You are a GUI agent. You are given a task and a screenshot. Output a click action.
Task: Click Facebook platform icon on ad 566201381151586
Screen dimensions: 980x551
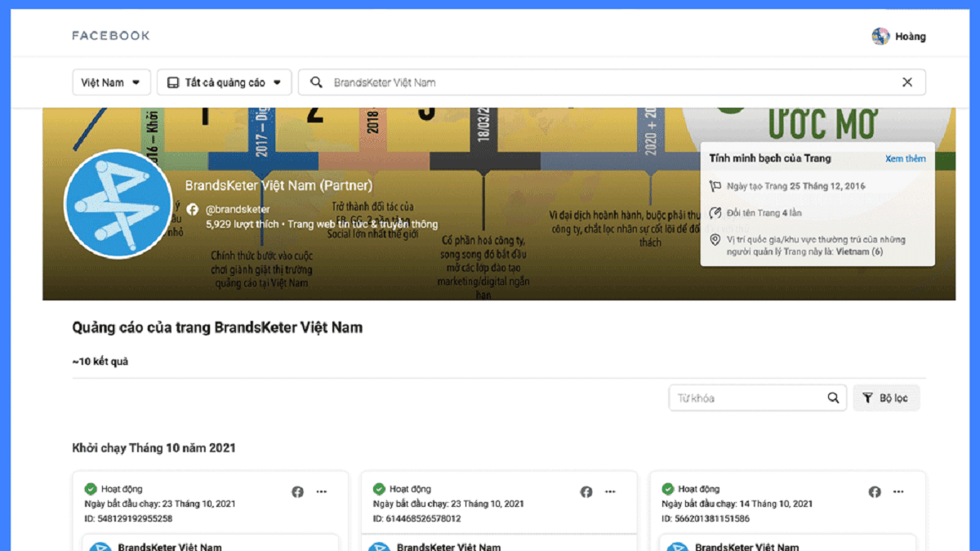pyautogui.click(x=875, y=491)
